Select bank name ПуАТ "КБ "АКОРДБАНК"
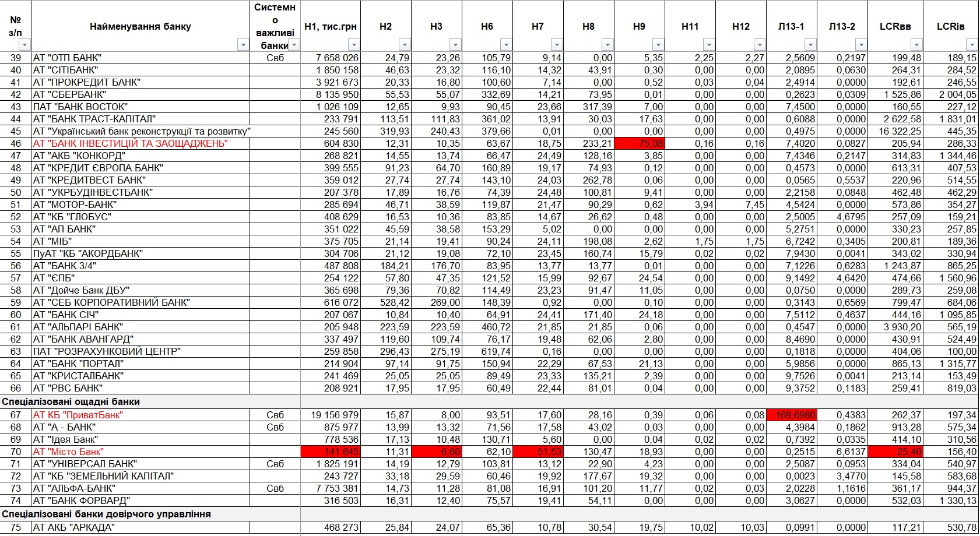980x536 pixels. click(x=88, y=253)
